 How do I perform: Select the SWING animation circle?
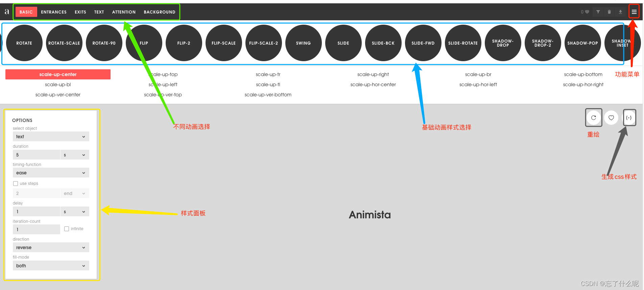point(304,43)
